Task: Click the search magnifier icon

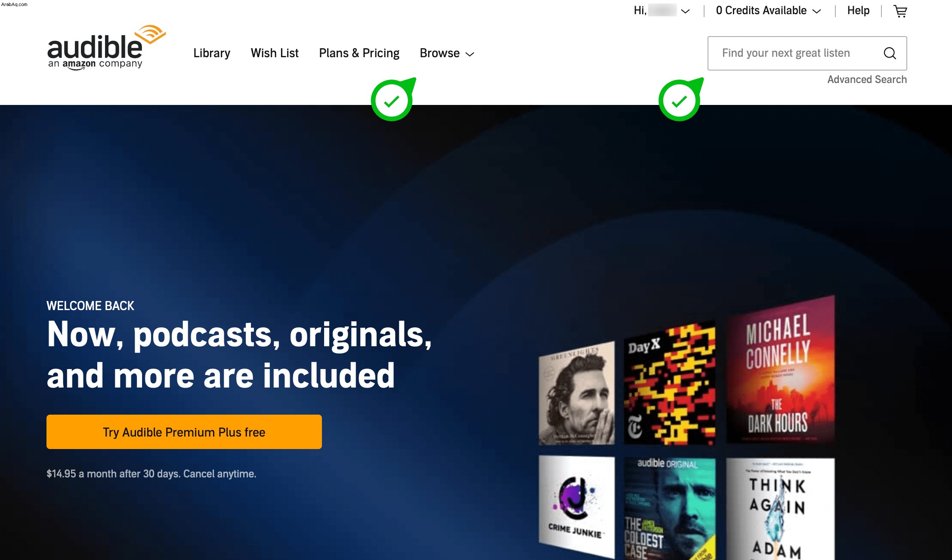Action: click(x=890, y=53)
